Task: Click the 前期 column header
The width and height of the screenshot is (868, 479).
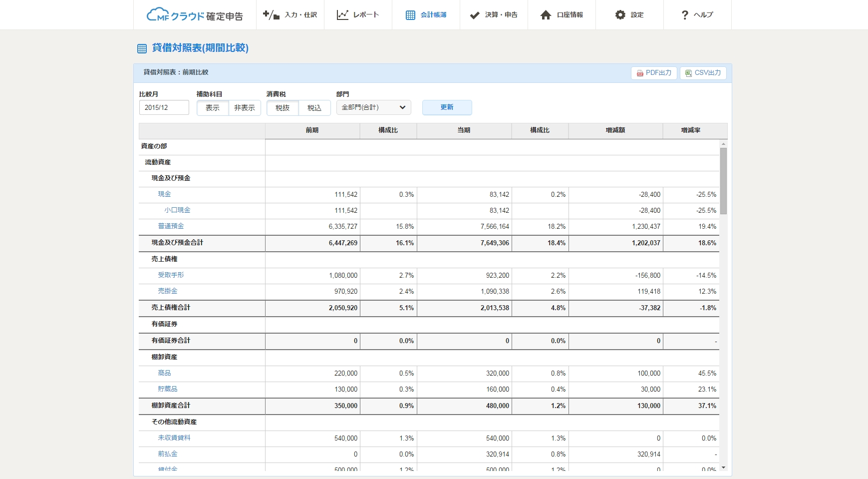Action: click(312, 130)
